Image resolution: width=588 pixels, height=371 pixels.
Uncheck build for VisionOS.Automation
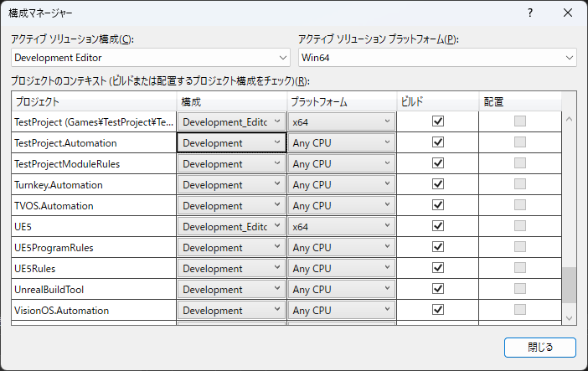pos(438,310)
